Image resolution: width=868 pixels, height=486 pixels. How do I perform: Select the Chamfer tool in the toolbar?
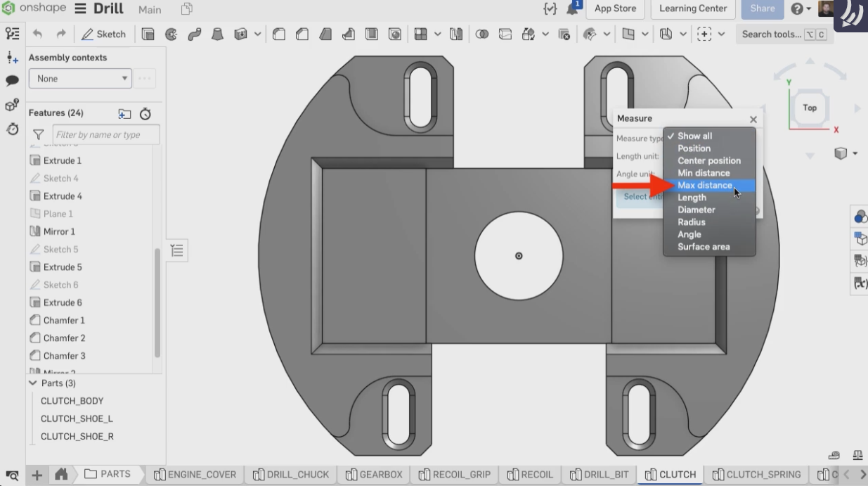pos(302,34)
